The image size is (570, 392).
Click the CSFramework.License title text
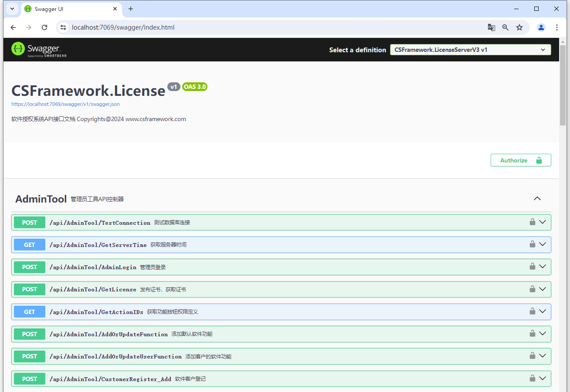coord(88,90)
